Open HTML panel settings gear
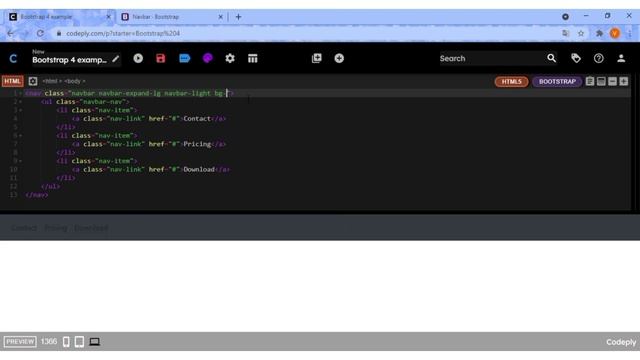The width and height of the screenshot is (640, 360). tap(33, 81)
